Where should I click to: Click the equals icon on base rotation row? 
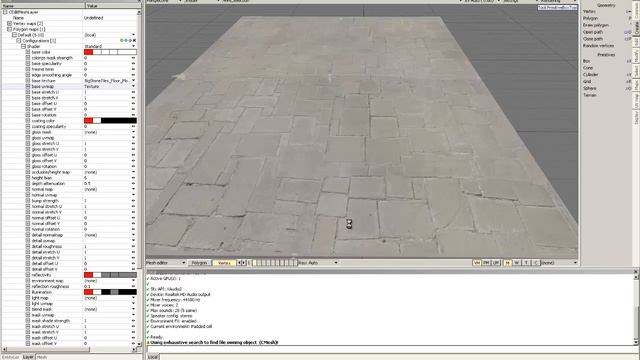click(x=133, y=115)
